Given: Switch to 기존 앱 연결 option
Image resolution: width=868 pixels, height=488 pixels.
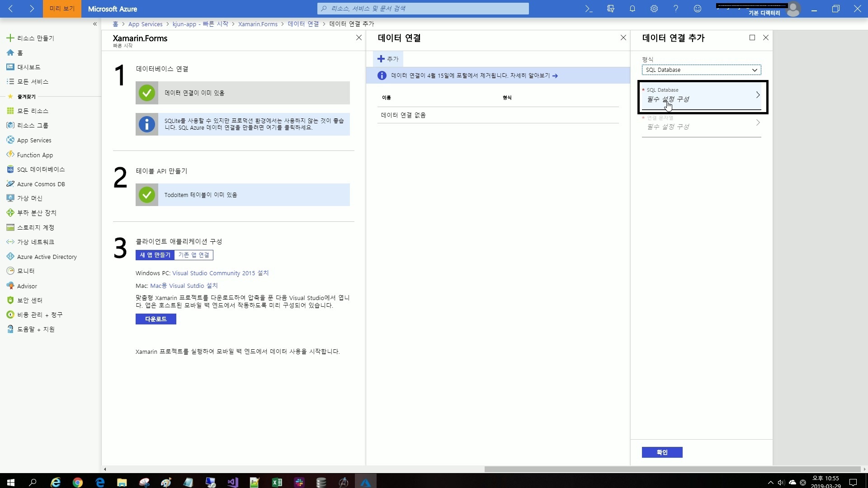Looking at the screenshot, I should (193, 255).
